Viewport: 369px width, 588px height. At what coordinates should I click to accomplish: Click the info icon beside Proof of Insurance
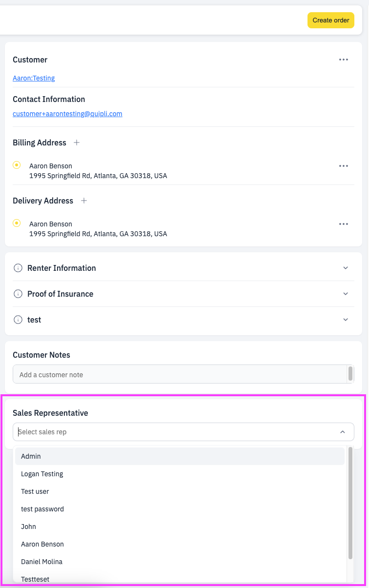[18, 294]
